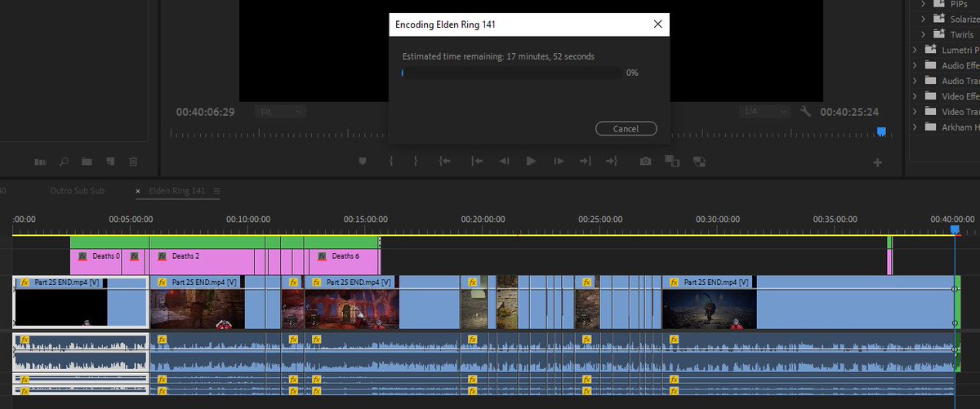
Task: Click the Mark In button
Action: coord(392,162)
